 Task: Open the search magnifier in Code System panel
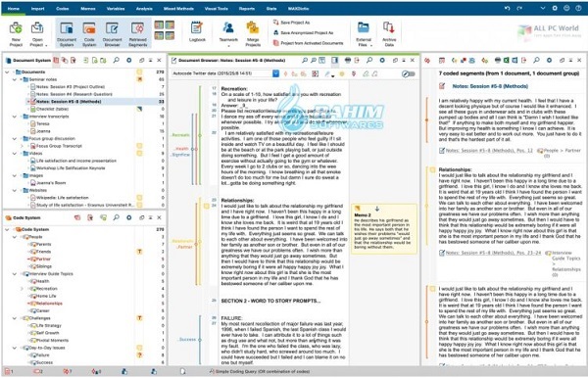[x=117, y=217]
